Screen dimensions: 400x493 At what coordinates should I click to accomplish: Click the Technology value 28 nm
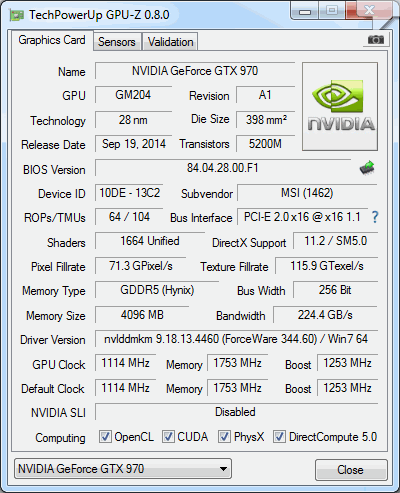[133, 120]
